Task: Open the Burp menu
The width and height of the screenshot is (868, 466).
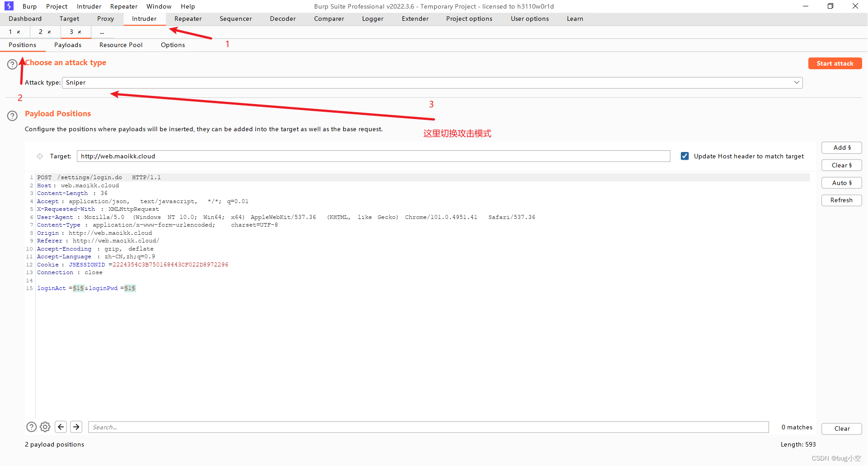Action: click(29, 6)
